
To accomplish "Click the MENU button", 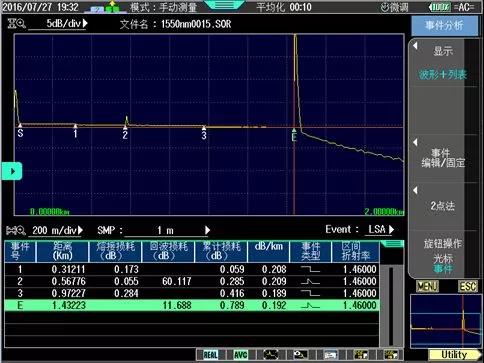I will click(427, 286).
